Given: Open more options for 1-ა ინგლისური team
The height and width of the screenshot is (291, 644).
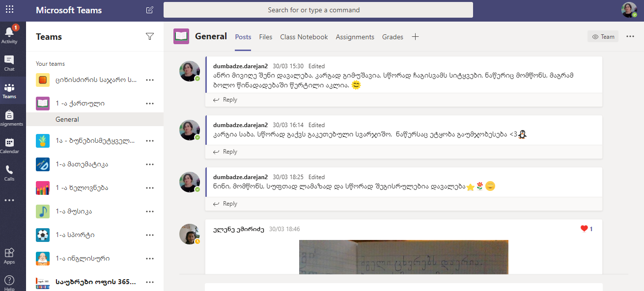Looking at the screenshot, I should 150,259.
